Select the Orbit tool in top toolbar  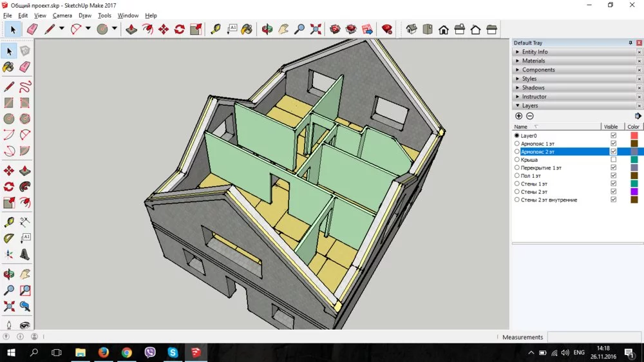267,29
